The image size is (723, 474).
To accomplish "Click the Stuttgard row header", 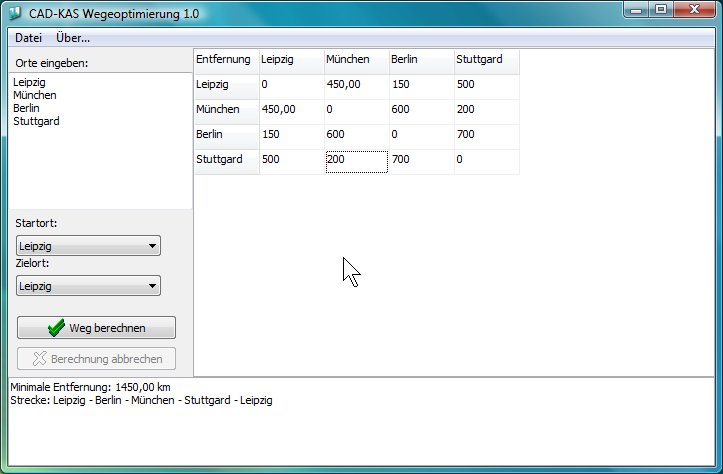I will tap(226, 160).
